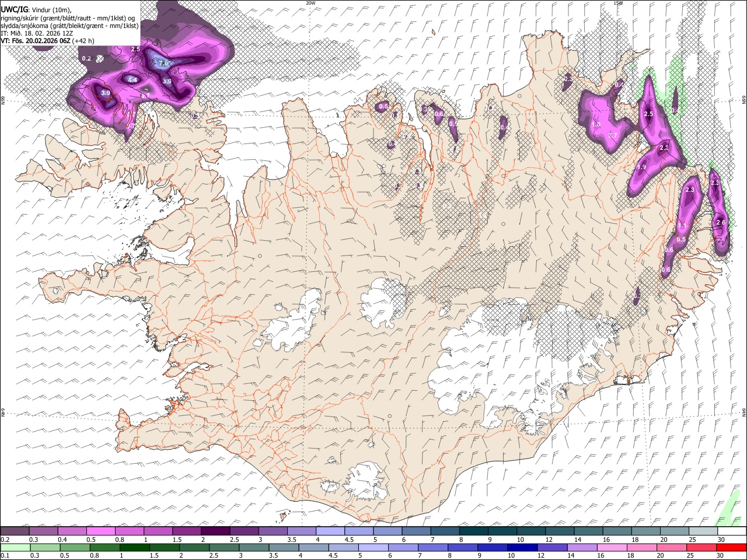Click the 20W longitude label
The image size is (747, 560).
click(x=310, y=3)
